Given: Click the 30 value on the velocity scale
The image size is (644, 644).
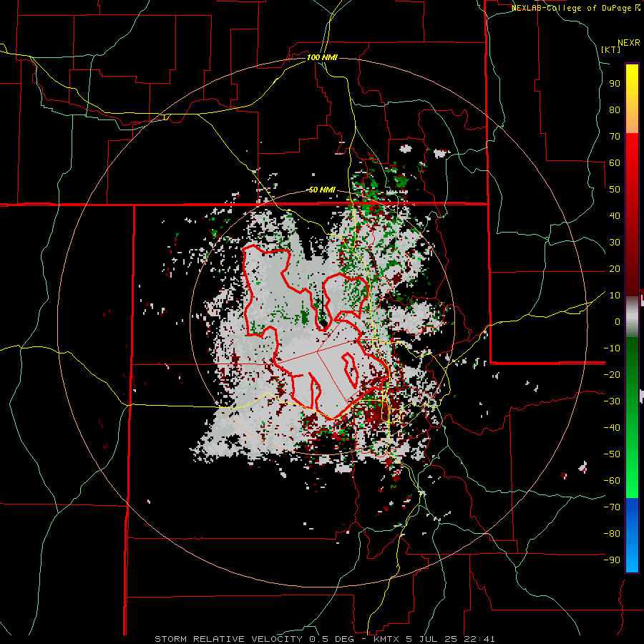Looking at the screenshot, I should [x=615, y=243].
